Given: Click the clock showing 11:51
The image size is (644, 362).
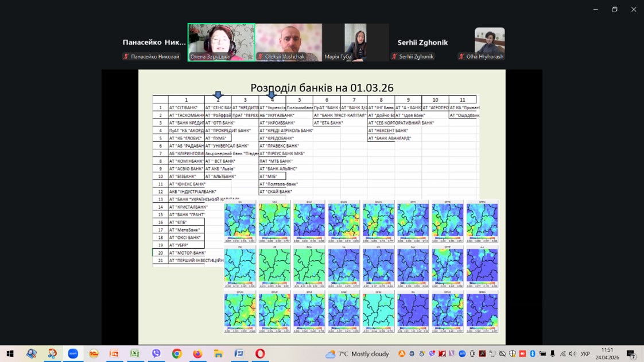Looking at the screenshot, I should pos(607,354).
